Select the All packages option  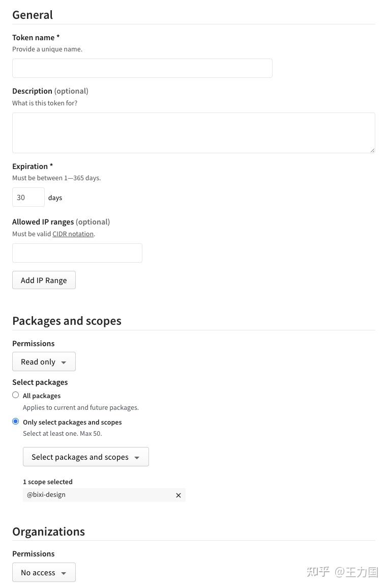[x=16, y=395]
